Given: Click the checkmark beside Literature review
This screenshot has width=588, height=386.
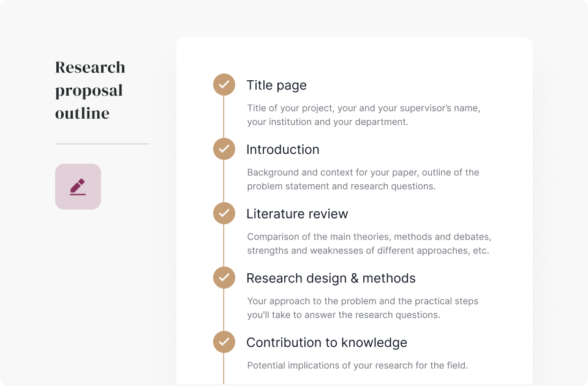Looking at the screenshot, I should tap(224, 213).
